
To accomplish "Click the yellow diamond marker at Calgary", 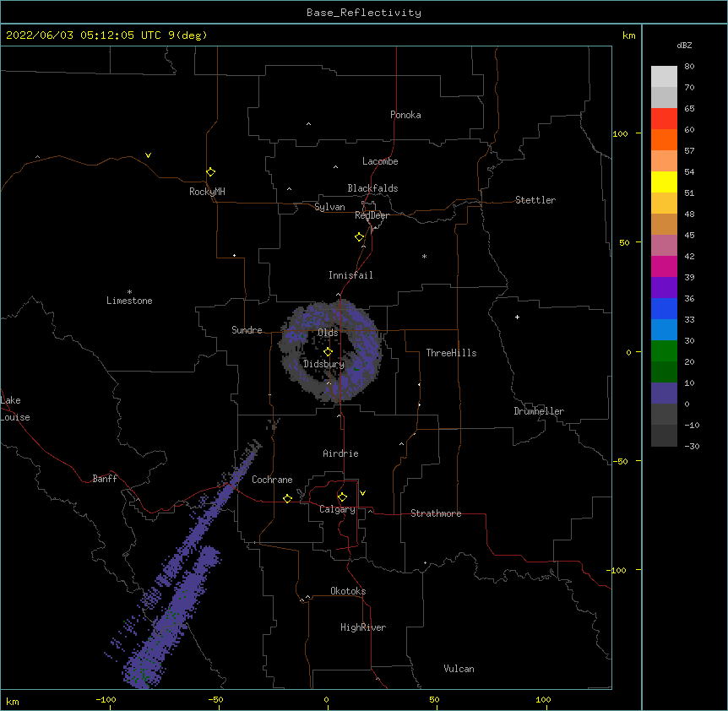I will pos(342,497).
